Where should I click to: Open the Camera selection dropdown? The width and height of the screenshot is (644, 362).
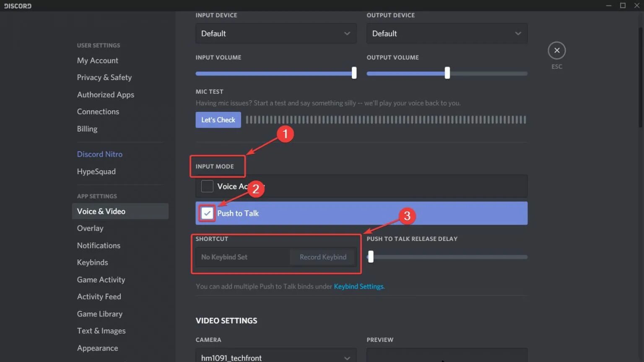click(276, 356)
